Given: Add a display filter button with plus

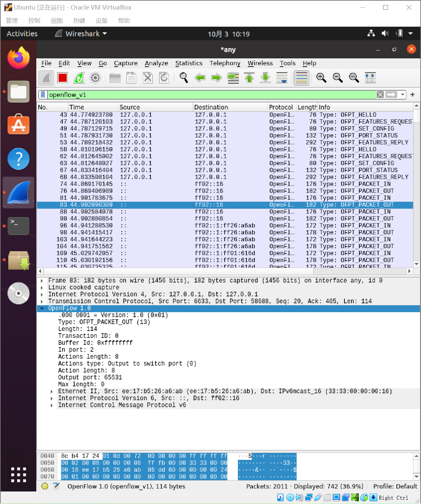Looking at the screenshot, I should tap(412, 95).
